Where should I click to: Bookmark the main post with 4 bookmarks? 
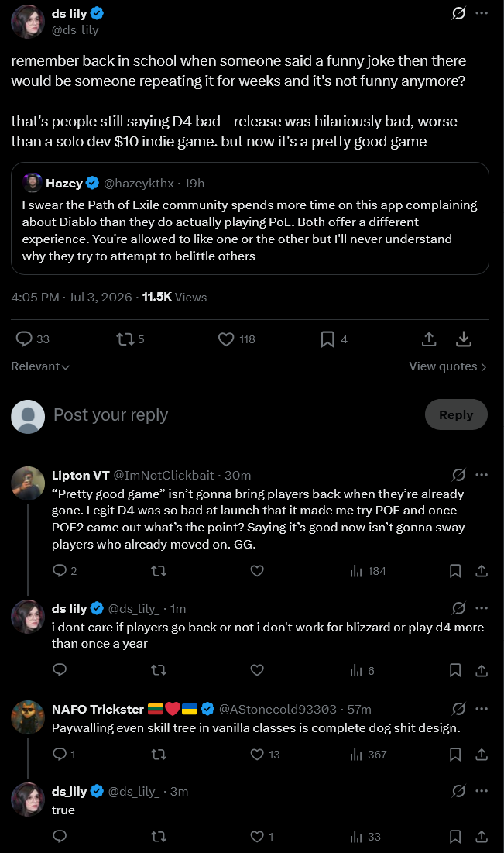coord(333,339)
